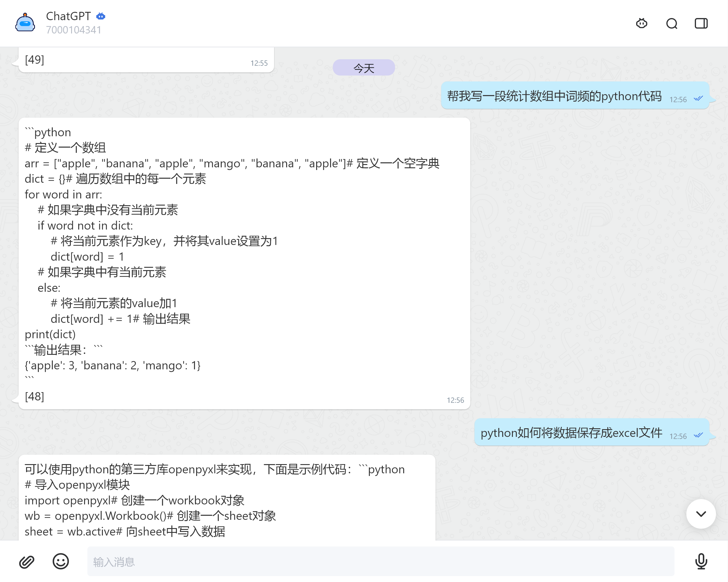Image resolution: width=728 pixels, height=582 pixels.
Task: Open the emoji picker
Action: (60, 561)
